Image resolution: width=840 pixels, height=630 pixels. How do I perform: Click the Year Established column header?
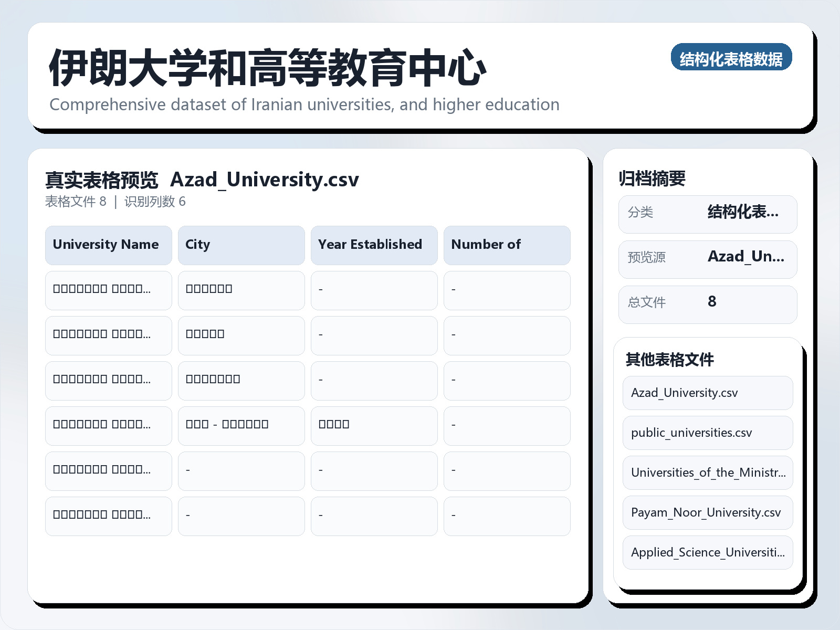coord(374,245)
